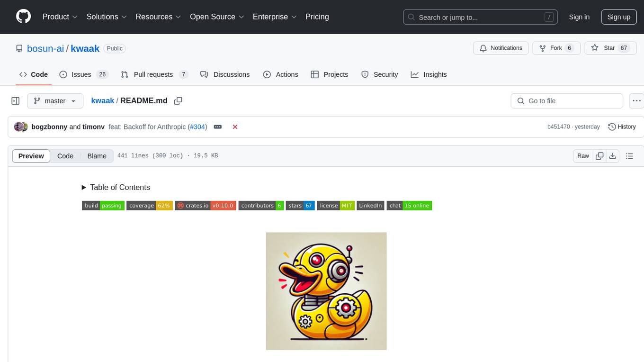The image size is (644, 362).
Task: Expand the Table of Contents
Action: [116, 187]
